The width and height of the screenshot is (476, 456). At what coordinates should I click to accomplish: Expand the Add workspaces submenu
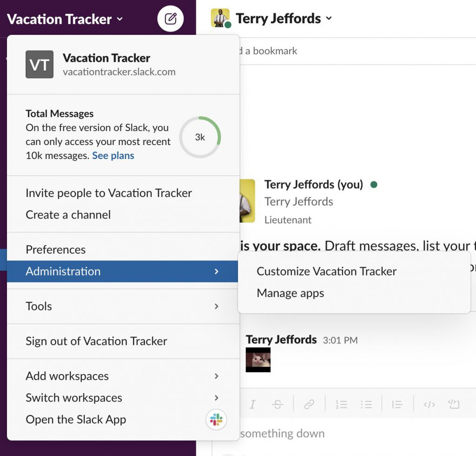coord(67,376)
